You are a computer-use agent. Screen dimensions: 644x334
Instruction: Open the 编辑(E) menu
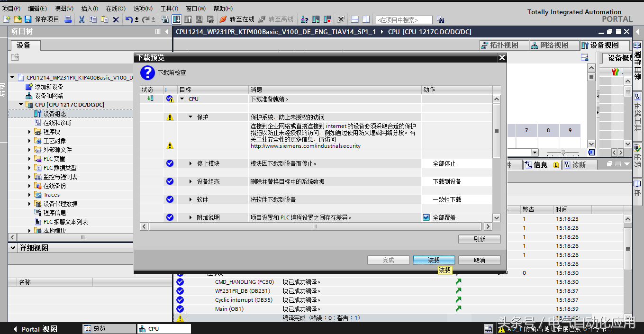coord(37,9)
